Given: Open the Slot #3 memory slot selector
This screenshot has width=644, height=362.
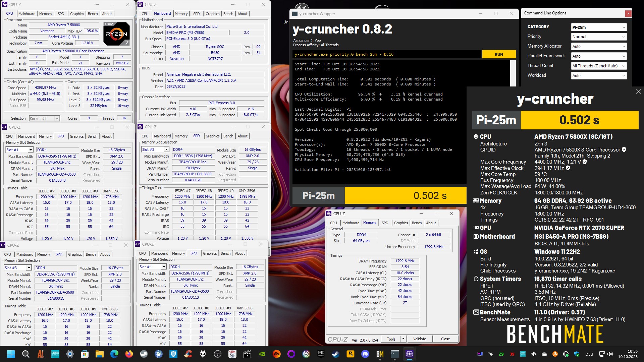Looking at the screenshot, I should 18,268.
